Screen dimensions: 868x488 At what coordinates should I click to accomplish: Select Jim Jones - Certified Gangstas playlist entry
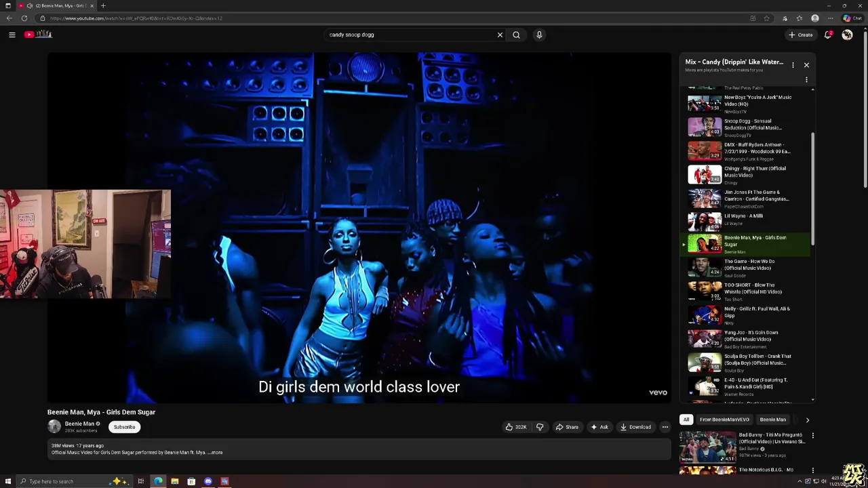746,198
